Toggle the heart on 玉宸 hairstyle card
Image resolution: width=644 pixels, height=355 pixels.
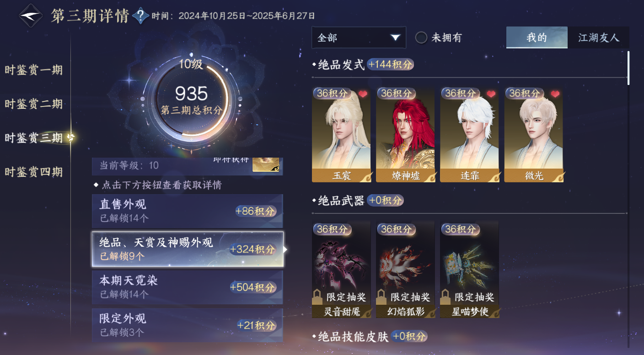(x=363, y=94)
